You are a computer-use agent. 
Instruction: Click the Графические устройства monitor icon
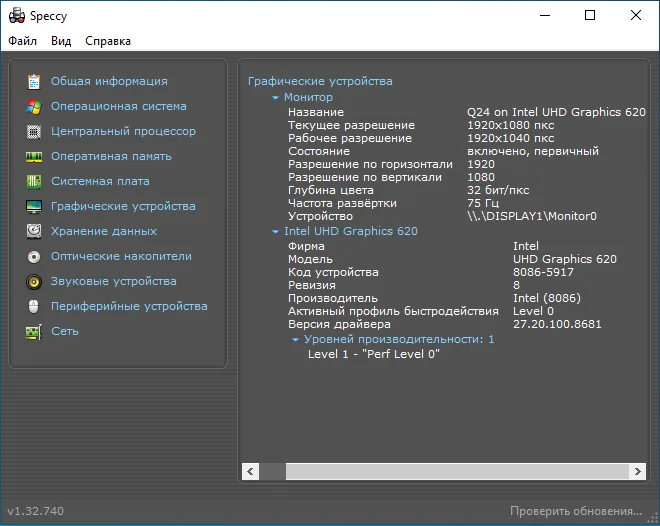34,207
